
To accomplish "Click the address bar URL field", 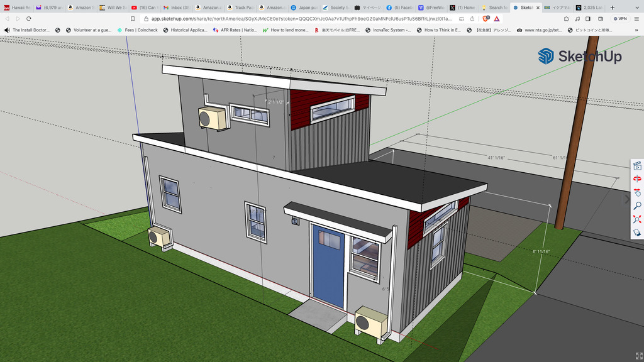I will (x=302, y=19).
